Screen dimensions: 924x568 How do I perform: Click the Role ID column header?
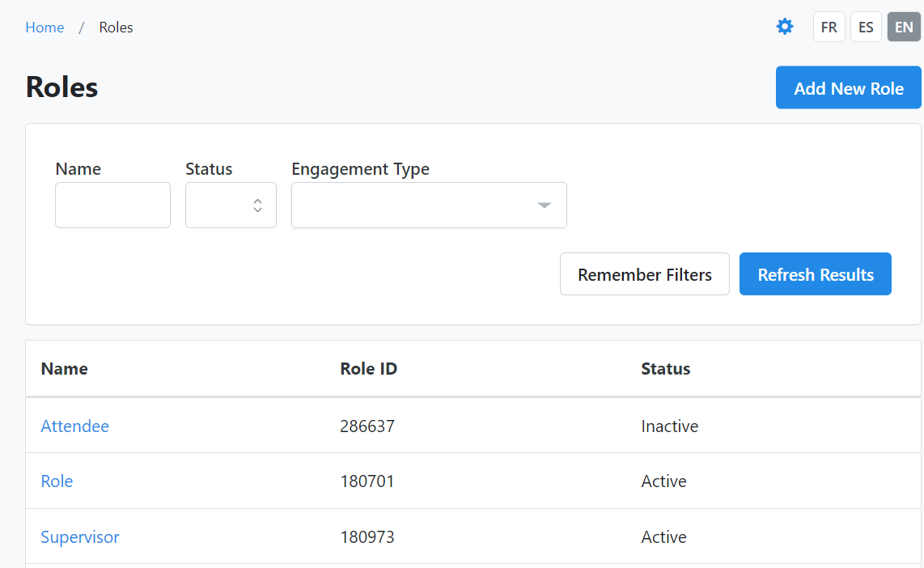pyautogui.click(x=368, y=368)
